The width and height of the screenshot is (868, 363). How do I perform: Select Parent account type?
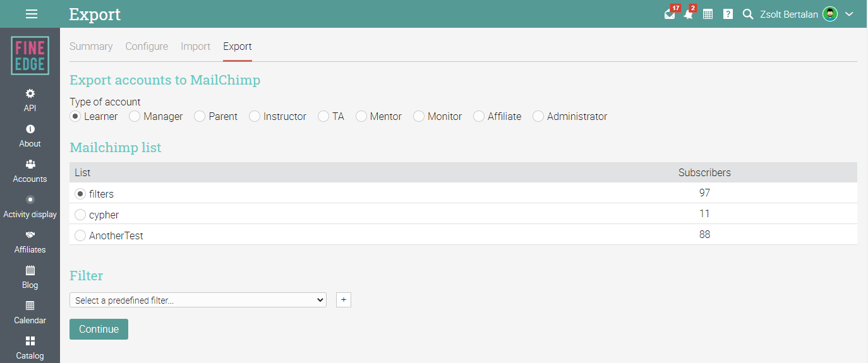200,116
